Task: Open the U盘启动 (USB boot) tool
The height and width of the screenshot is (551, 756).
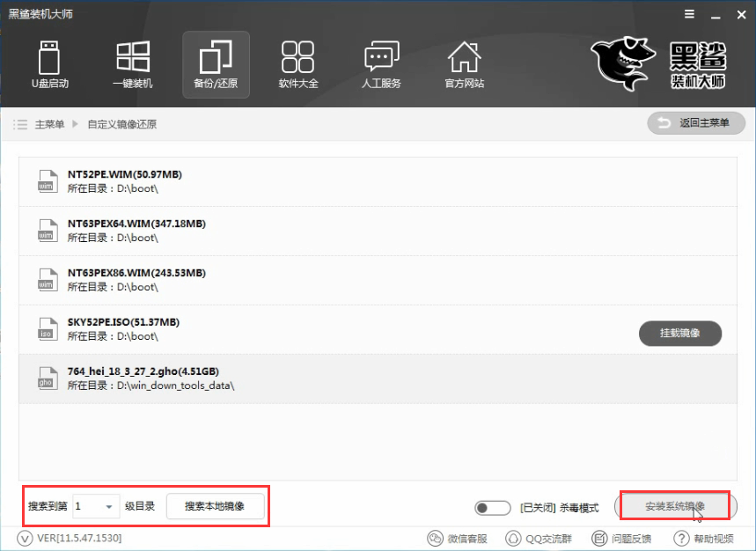Action: click(x=49, y=64)
